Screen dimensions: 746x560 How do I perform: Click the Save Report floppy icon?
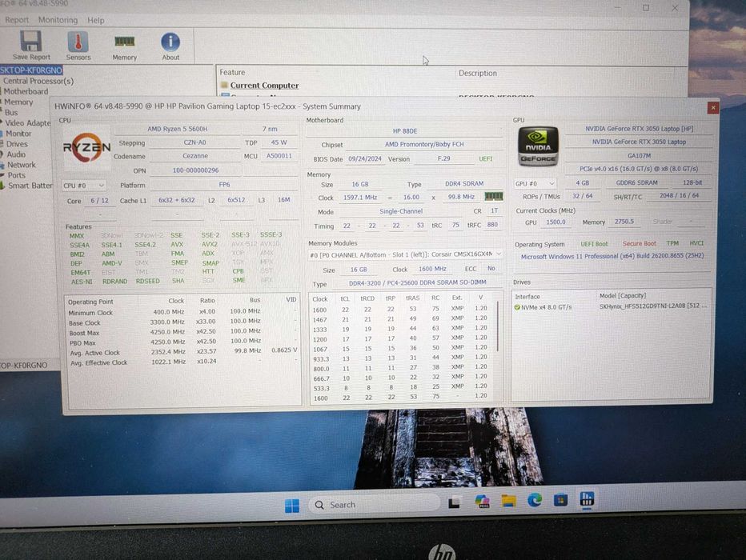click(31, 42)
